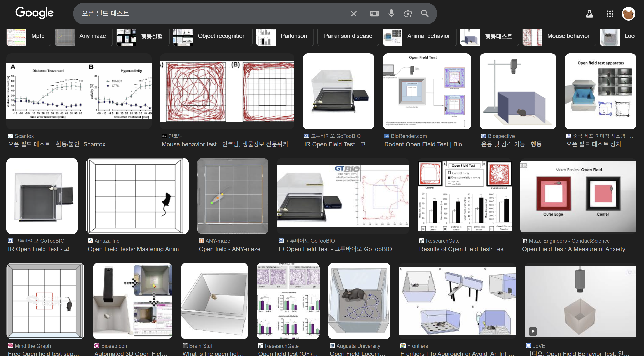Open the on-screen keyboard input tool
The image size is (644, 356).
point(374,14)
